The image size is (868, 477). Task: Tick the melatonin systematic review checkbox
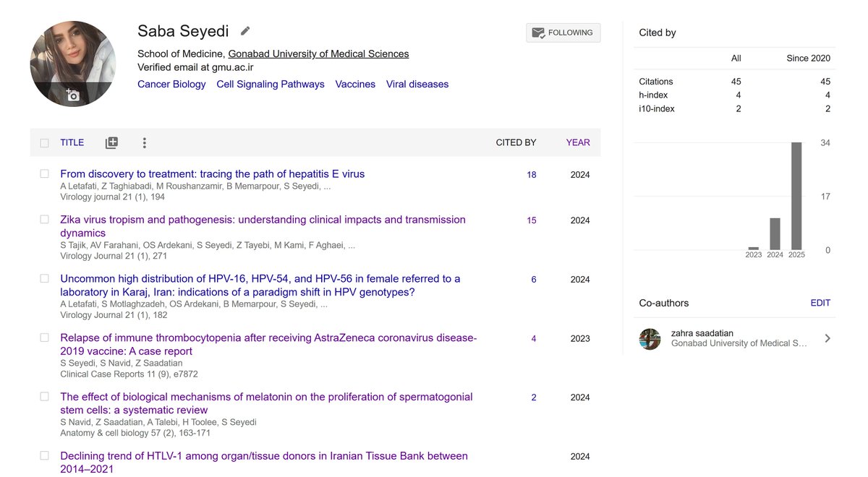click(45, 397)
